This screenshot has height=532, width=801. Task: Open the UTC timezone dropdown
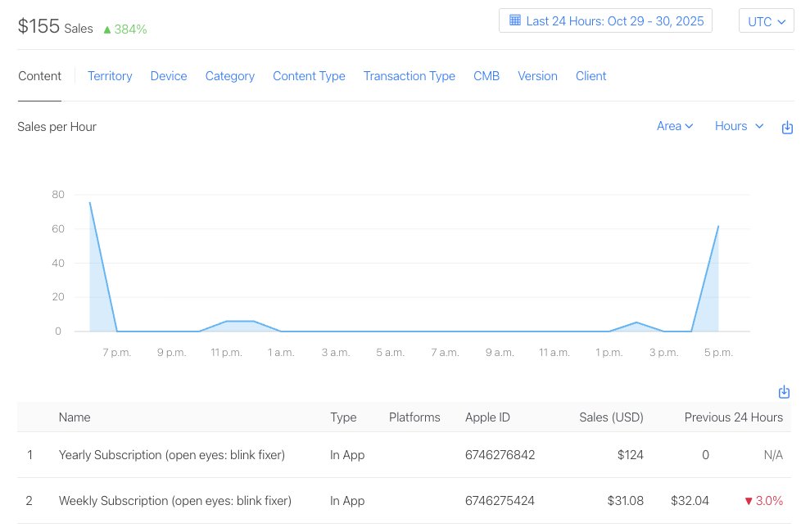click(767, 21)
